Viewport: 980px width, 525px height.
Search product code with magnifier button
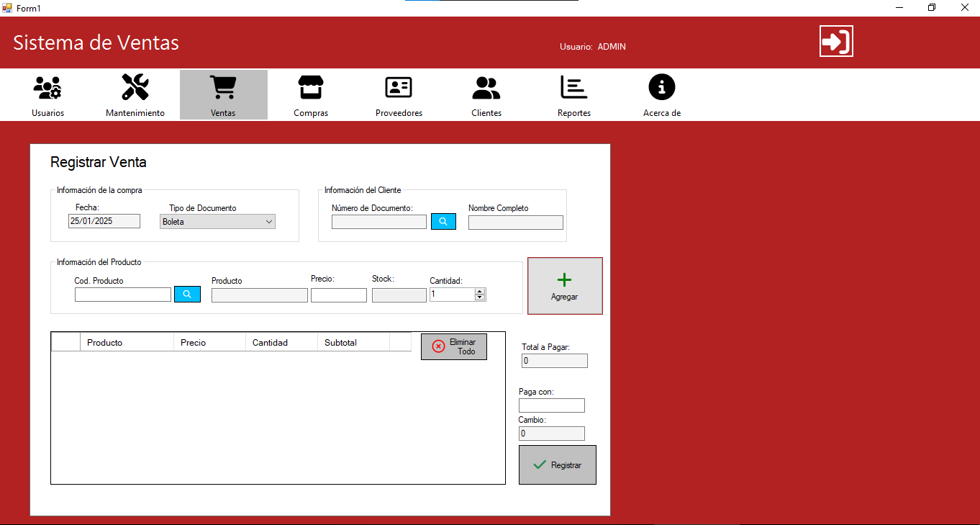tap(187, 295)
